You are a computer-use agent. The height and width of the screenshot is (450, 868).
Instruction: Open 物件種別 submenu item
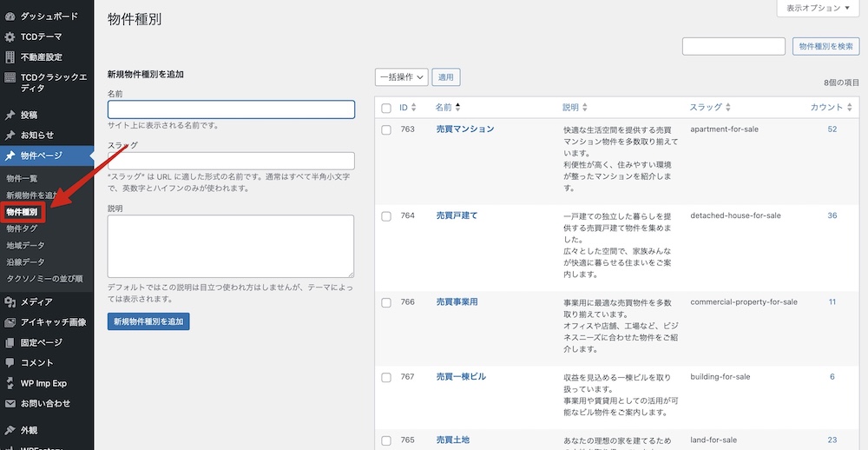[x=23, y=212]
